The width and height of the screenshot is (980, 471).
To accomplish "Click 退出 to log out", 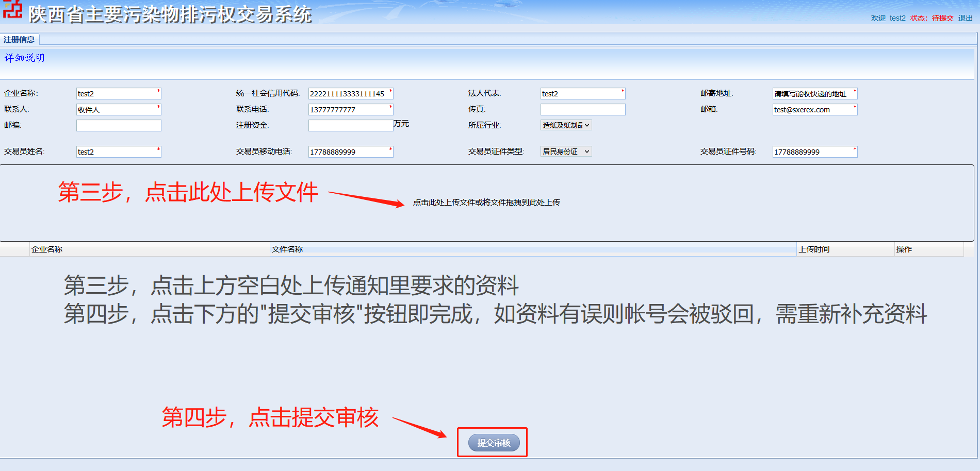I will coord(965,18).
